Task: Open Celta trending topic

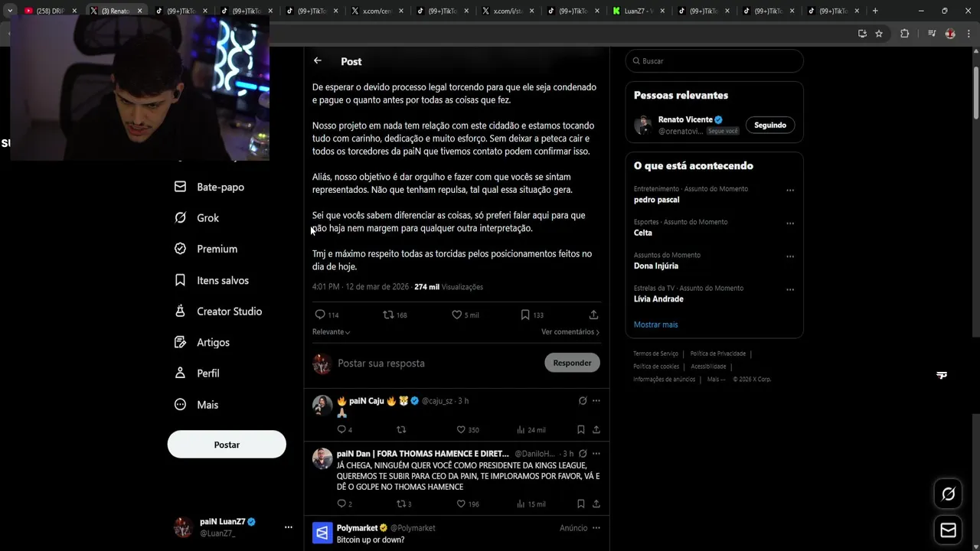Action: click(x=643, y=233)
